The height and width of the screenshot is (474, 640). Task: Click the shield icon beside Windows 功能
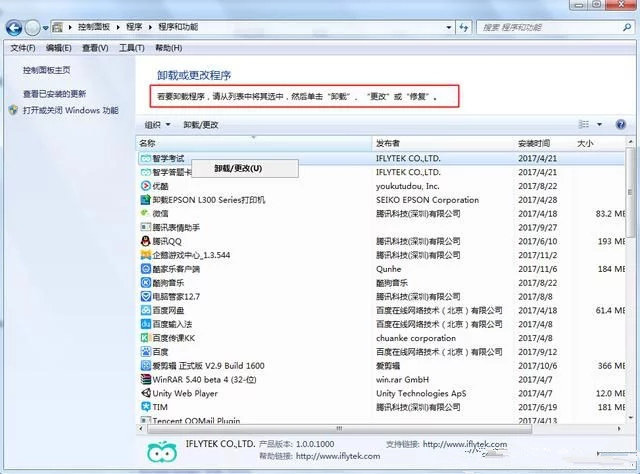point(13,110)
